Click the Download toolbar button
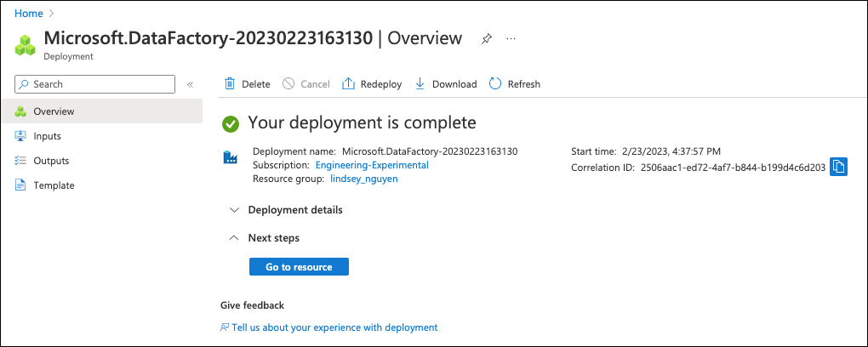 (446, 84)
